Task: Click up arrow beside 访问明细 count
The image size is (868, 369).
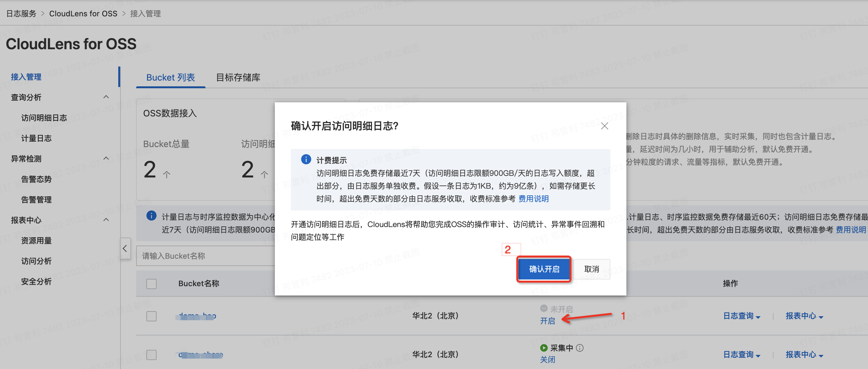Action: pyautogui.click(x=264, y=174)
